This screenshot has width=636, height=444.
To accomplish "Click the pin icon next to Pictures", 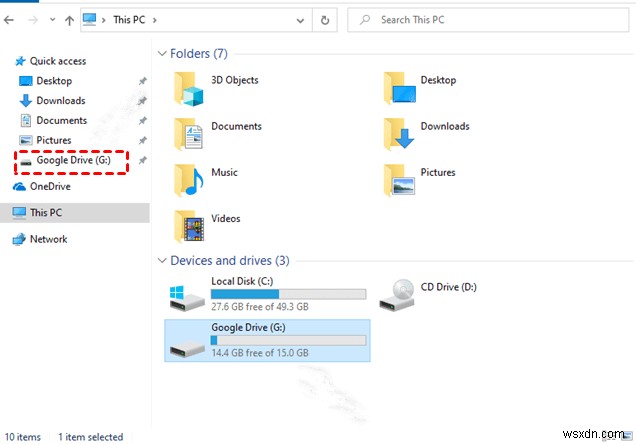I will [142, 140].
